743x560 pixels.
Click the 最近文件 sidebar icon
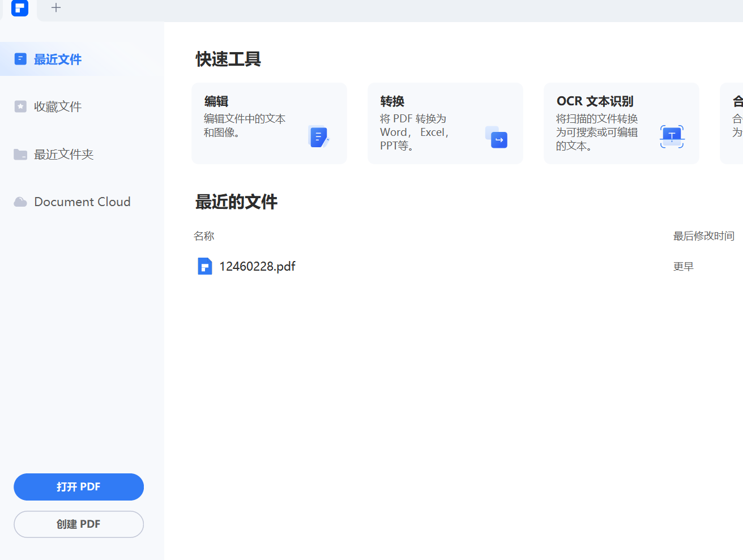point(20,58)
